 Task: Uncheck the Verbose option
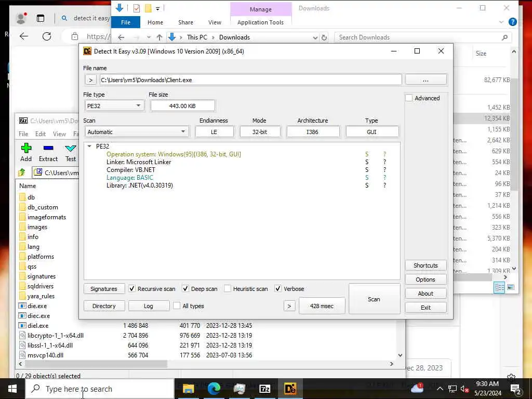click(278, 289)
